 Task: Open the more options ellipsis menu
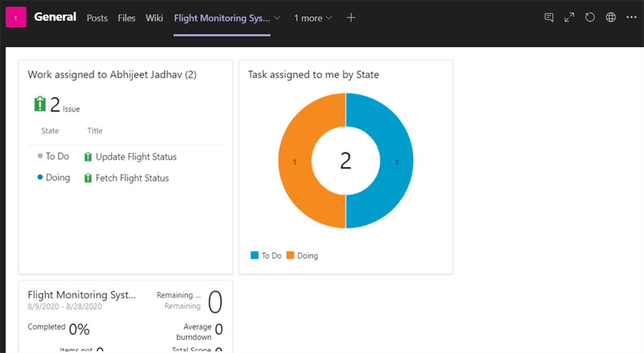tap(631, 18)
